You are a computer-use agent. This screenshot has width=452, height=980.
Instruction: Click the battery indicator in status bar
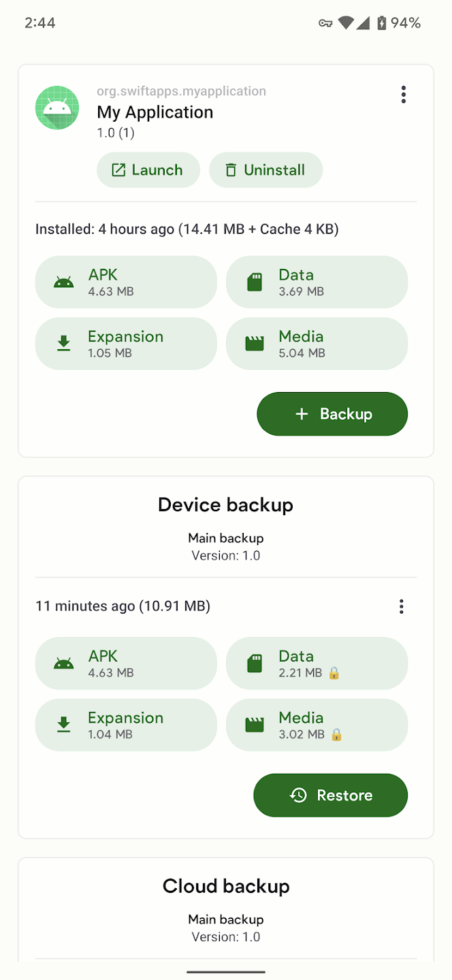(x=382, y=22)
